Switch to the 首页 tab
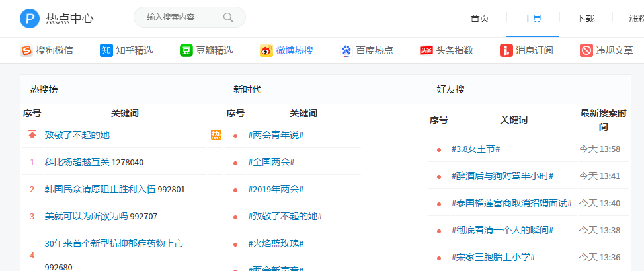Viewport: 644px width, 271px height. [x=479, y=19]
